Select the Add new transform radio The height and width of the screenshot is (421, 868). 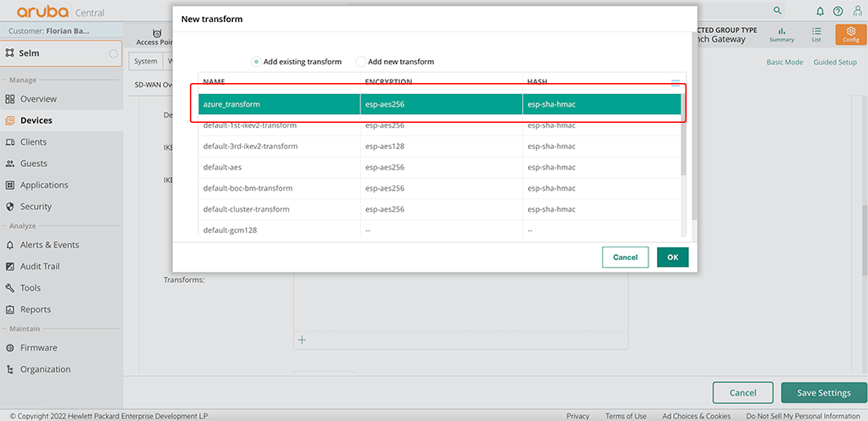coord(361,62)
